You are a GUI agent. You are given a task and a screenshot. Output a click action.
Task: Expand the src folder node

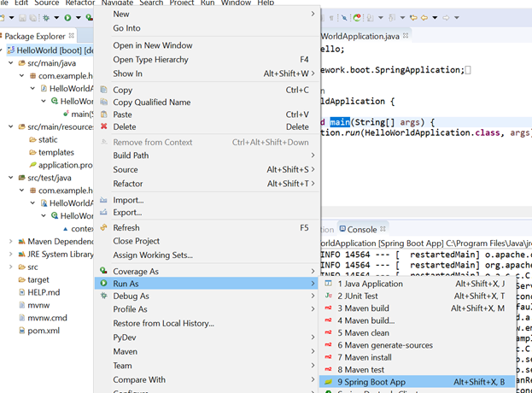click(11, 267)
